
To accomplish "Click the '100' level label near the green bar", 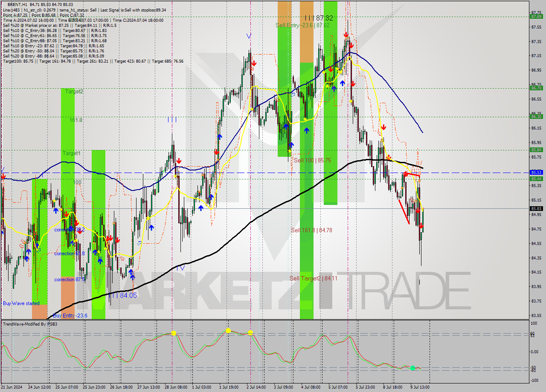I will pyautogui.click(x=77, y=182).
